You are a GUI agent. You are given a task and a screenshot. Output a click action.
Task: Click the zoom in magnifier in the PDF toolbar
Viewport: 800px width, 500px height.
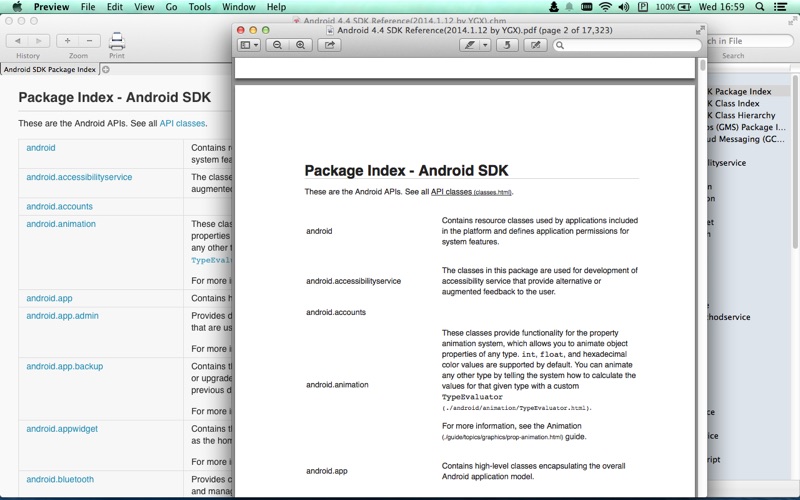pyautogui.click(x=301, y=45)
